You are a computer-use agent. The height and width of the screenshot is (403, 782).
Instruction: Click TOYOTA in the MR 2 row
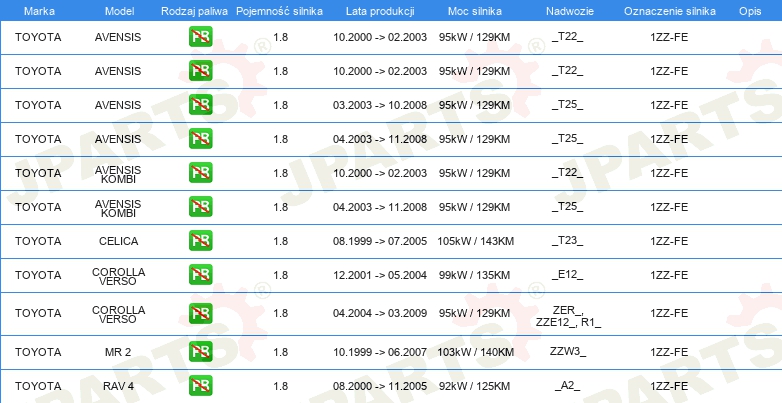[x=38, y=352]
